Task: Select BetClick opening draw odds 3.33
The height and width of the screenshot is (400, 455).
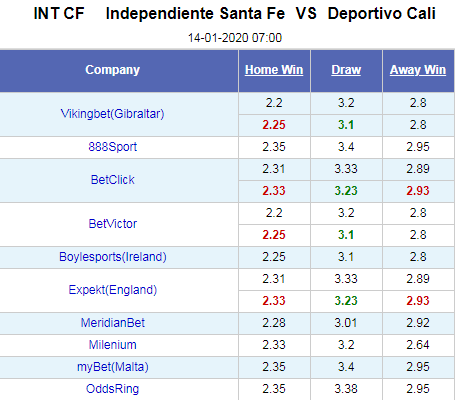Action: point(346,169)
